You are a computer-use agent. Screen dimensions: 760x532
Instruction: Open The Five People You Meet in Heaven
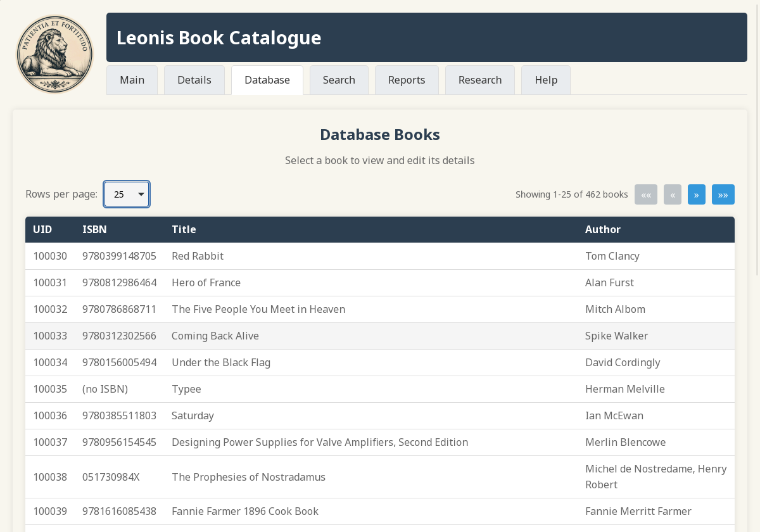tap(380, 309)
